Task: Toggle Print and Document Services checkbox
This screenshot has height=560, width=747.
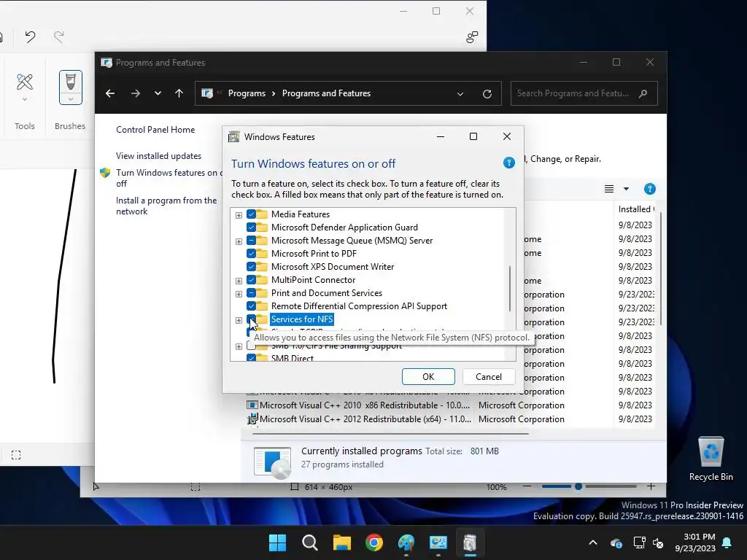Action: (x=251, y=293)
